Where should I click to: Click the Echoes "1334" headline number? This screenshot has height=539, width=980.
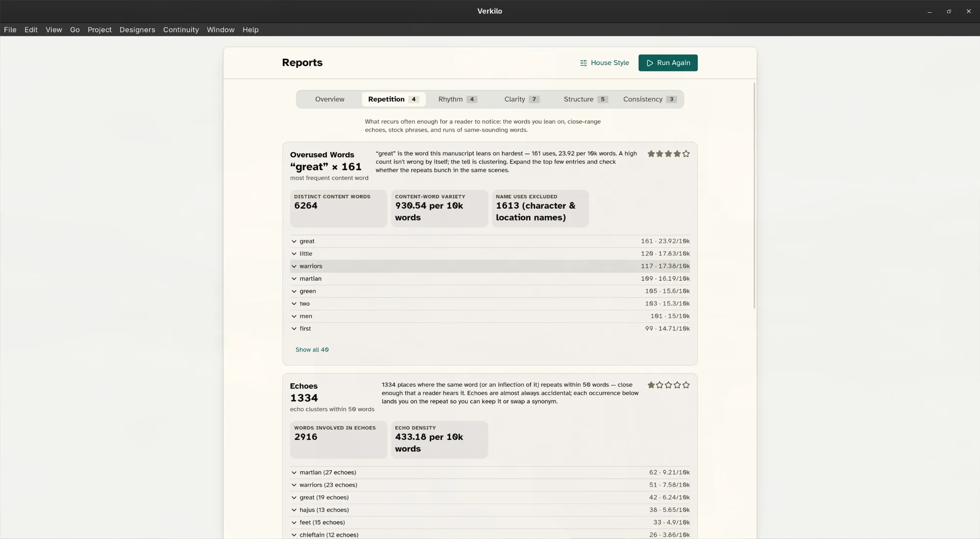tap(304, 398)
